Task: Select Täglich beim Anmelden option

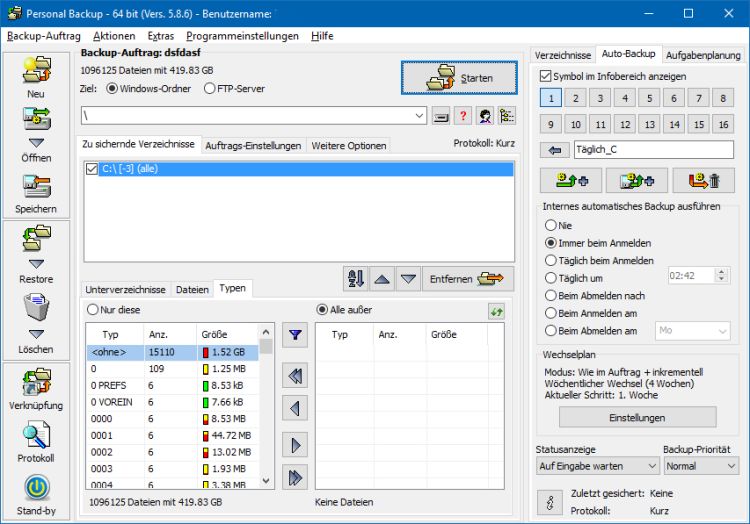Action: 551,261
